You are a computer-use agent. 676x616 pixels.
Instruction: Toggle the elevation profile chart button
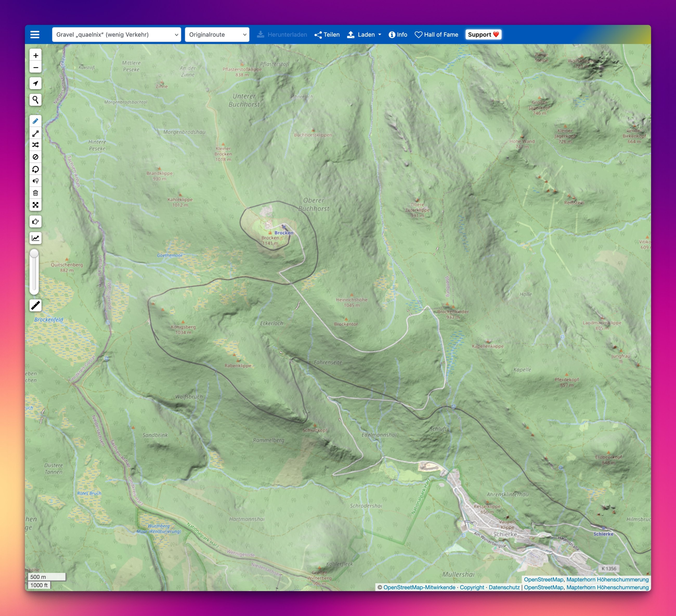tap(36, 238)
